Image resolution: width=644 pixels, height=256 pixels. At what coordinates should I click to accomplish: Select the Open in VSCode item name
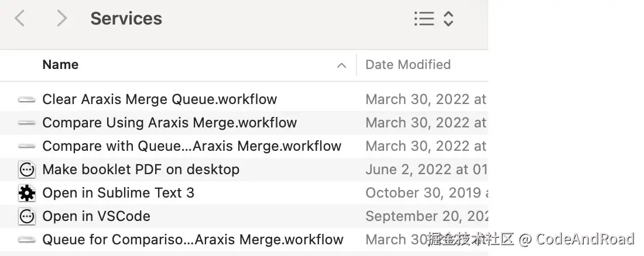pyautogui.click(x=96, y=216)
